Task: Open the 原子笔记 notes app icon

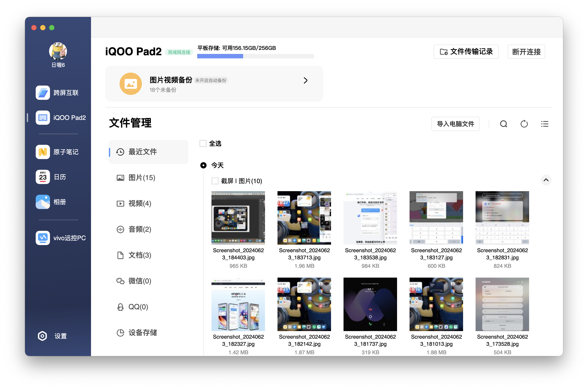Action: click(43, 152)
